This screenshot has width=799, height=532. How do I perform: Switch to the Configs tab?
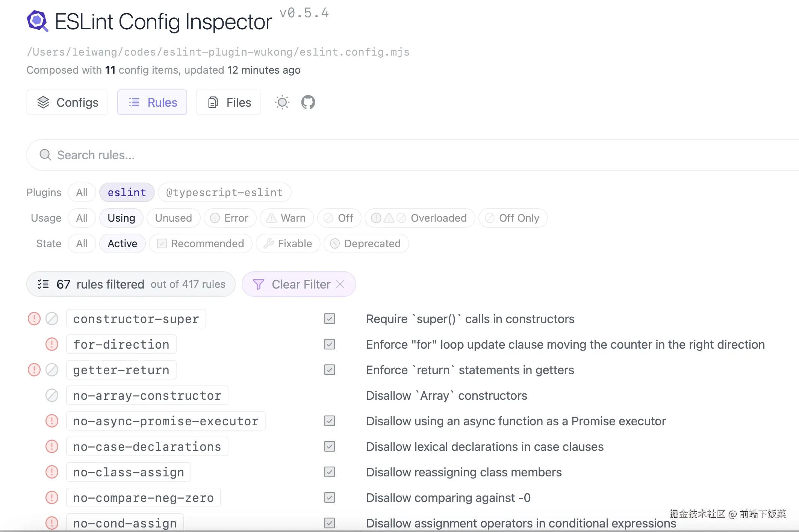pyautogui.click(x=68, y=103)
